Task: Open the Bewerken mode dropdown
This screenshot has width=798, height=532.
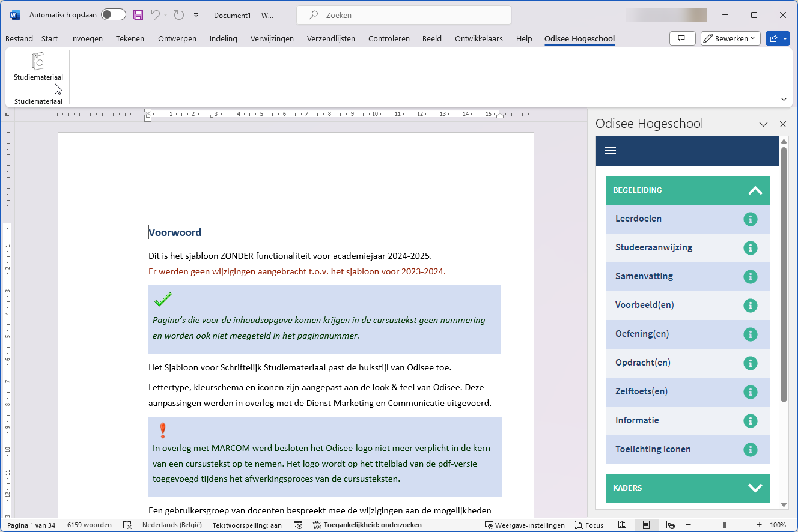Action: 731,38
